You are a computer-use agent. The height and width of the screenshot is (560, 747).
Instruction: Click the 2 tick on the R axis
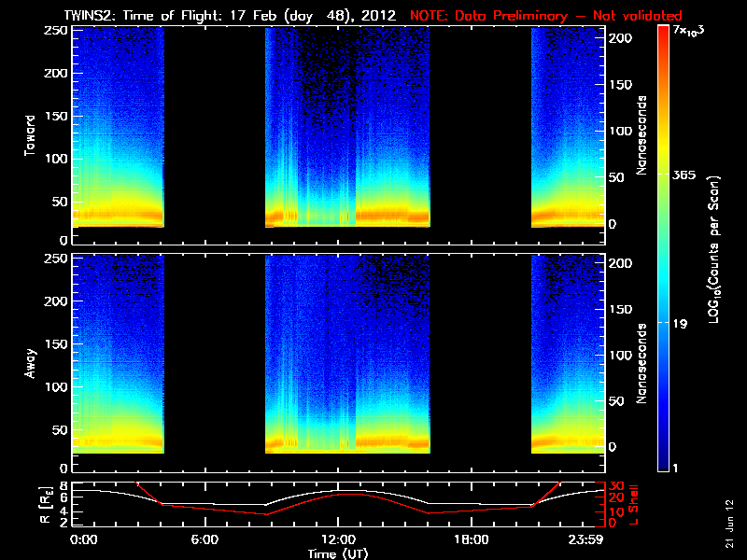pyautogui.click(x=64, y=523)
